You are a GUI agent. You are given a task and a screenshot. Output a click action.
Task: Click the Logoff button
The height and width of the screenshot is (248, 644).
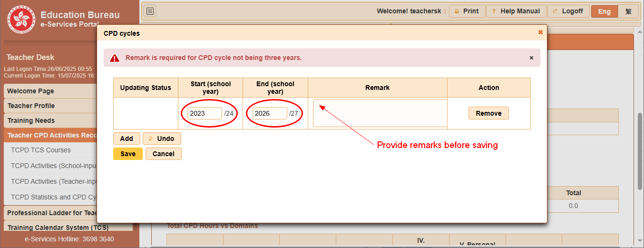[x=568, y=11]
